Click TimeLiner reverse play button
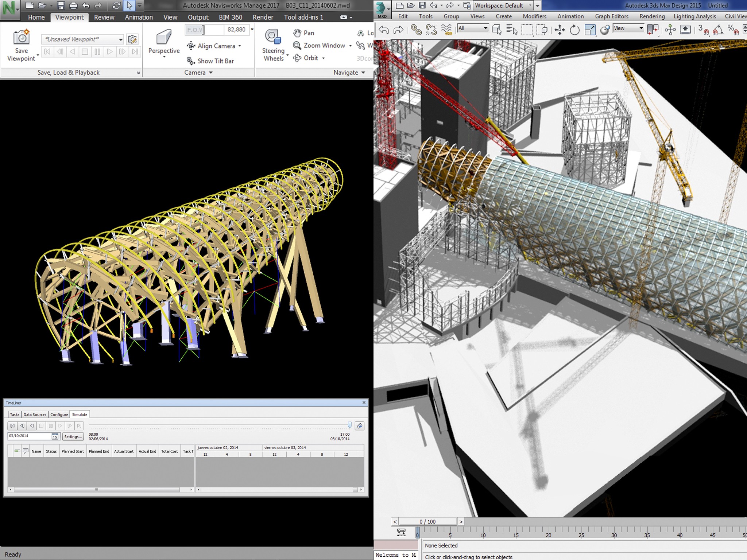The height and width of the screenshot is (560, 747). pyautogui.click(x=32, y=425)
